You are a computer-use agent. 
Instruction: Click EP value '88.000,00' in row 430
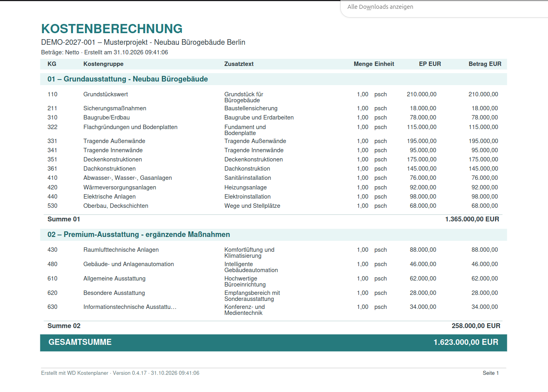click(x=423, y=250)
